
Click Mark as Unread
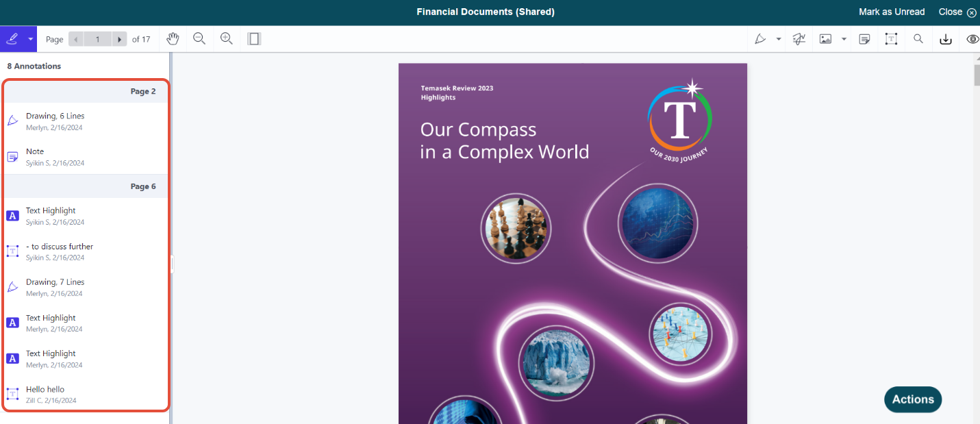[x=892, y=12]
